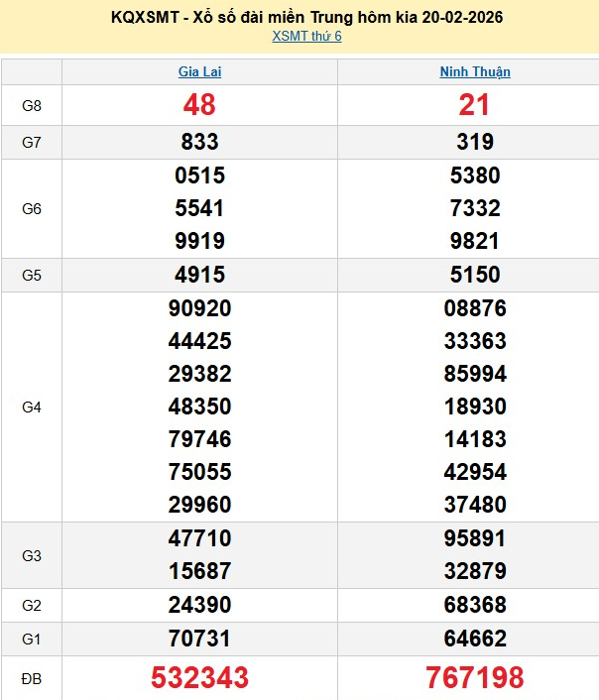Screen dimensions: 599x700
Task: Click Gia Lai G5 number 4915
Action: (x=199, y=275)
